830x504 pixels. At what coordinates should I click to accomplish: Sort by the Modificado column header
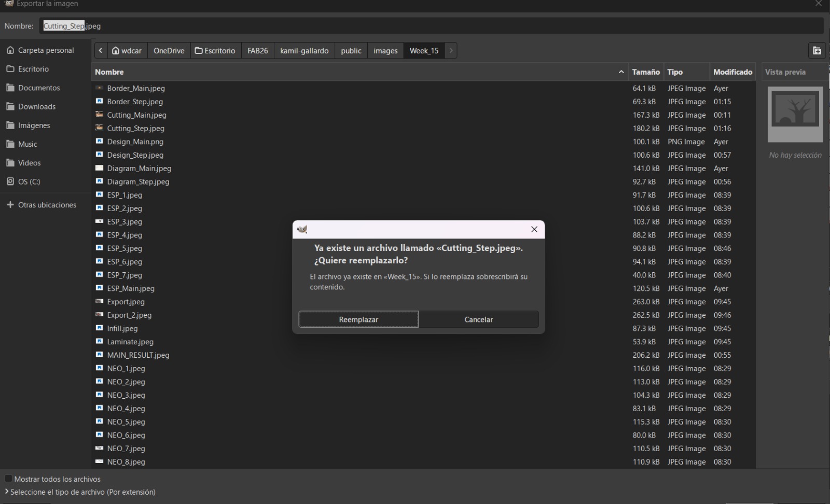pyautogui.click(x=732, y=72)
